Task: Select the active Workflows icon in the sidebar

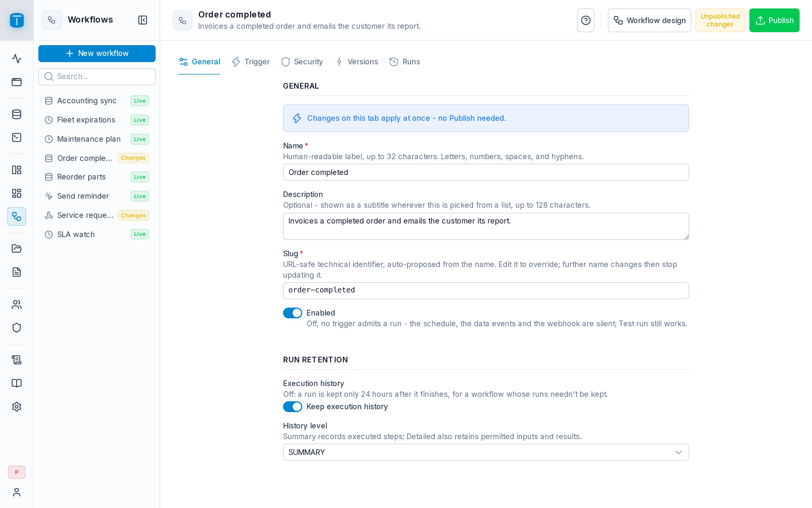Action: [17, 216]
